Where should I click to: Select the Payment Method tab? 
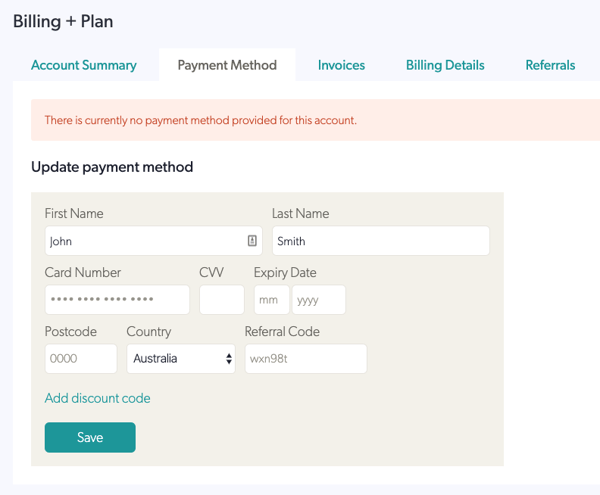point(227,65)
